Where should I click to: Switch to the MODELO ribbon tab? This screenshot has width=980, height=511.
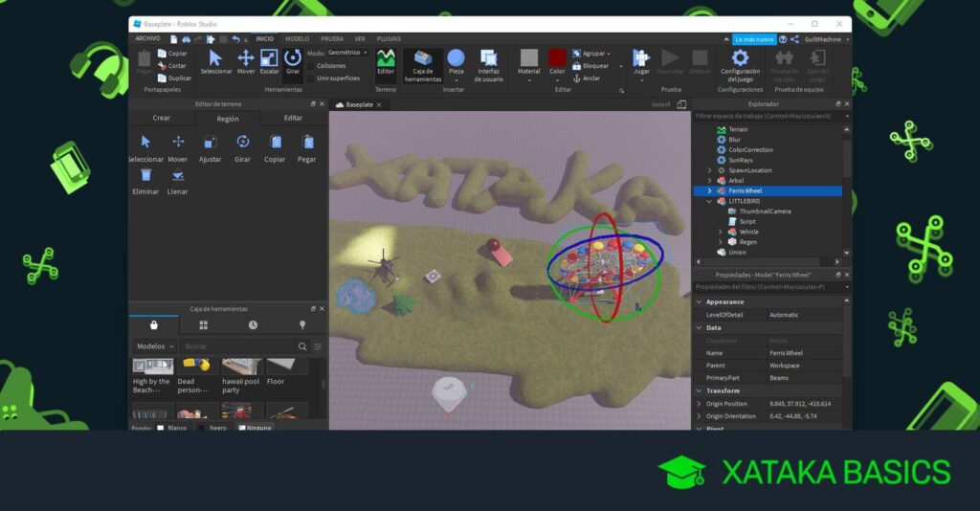[297, 38]
